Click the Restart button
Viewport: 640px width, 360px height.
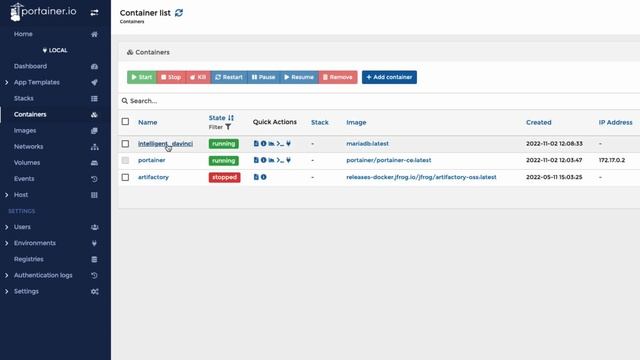[x=229, y=77]
